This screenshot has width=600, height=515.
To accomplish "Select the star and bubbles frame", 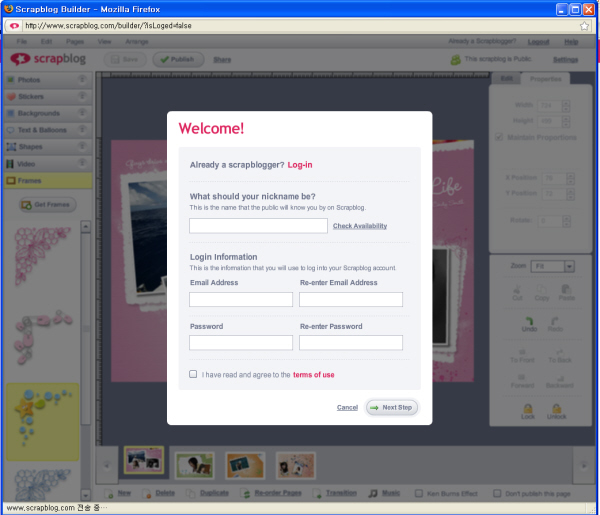I will pos(42,422).
